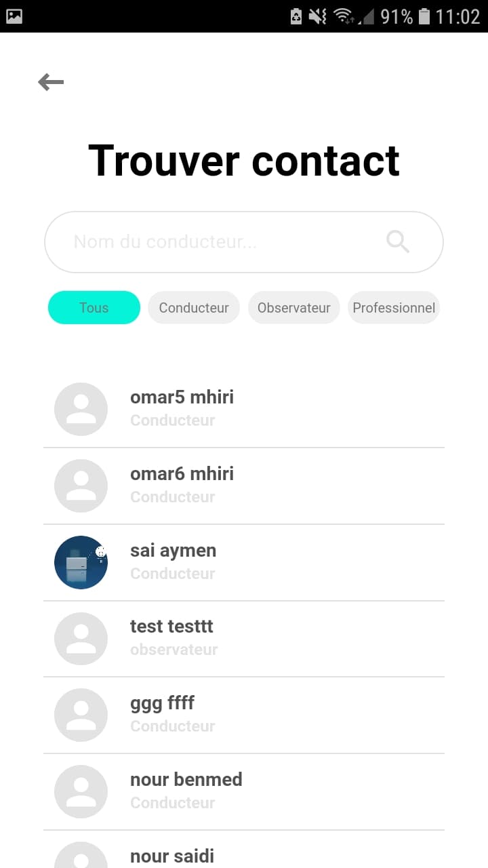Tap test testtt's avatar icon
The image size is (488, 868).
tap(81, 639)
